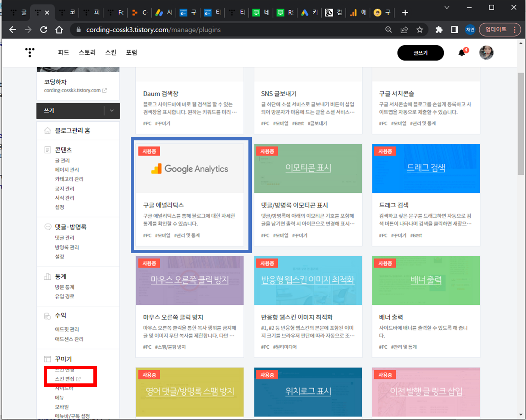Open 페이지 관리 in sidebar

tap(67, 170)
